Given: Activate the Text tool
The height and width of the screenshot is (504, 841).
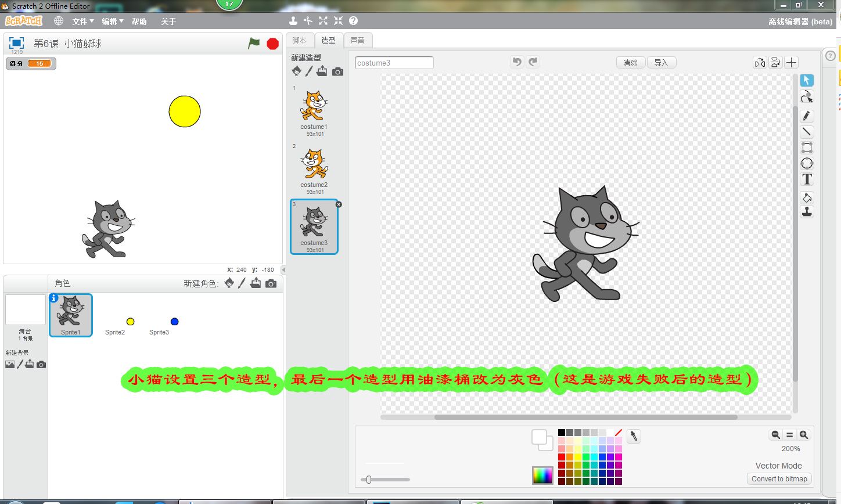Looking at the screenshot, I should point(807,179).
